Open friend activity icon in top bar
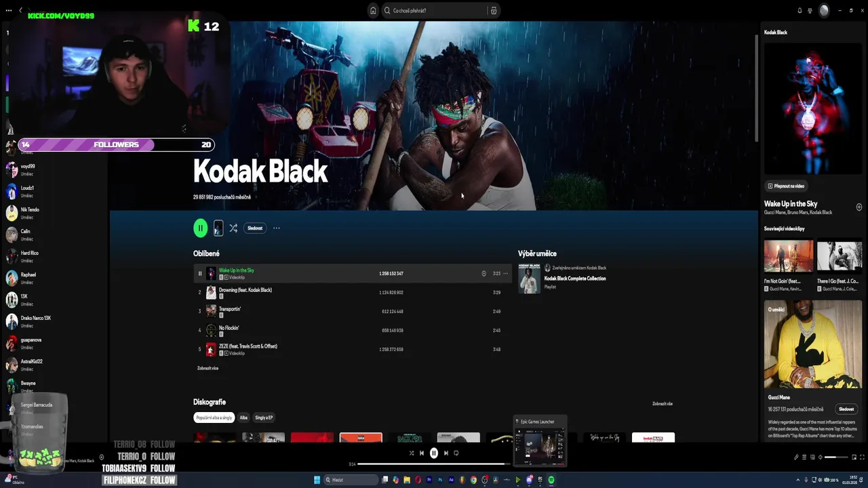 [810, 10]
